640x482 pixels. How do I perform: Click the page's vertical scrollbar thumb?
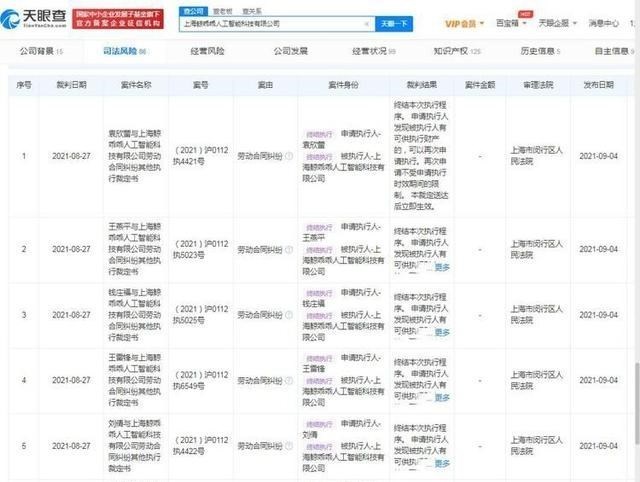click(637, 403)
